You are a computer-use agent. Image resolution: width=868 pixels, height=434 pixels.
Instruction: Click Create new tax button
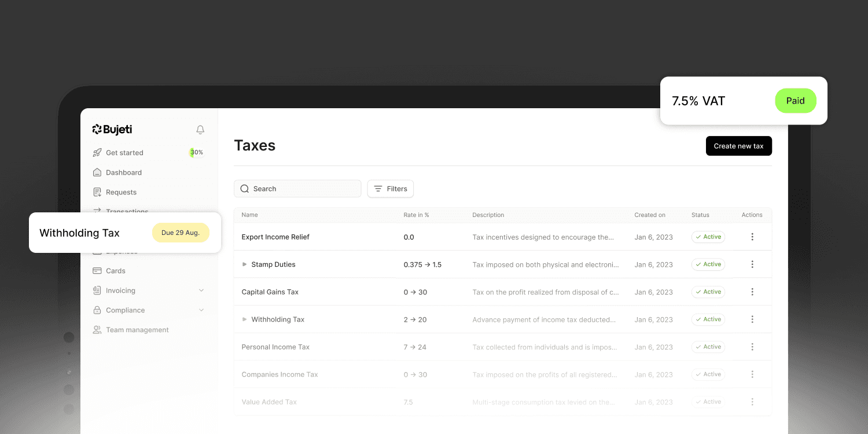click(739, 146)
